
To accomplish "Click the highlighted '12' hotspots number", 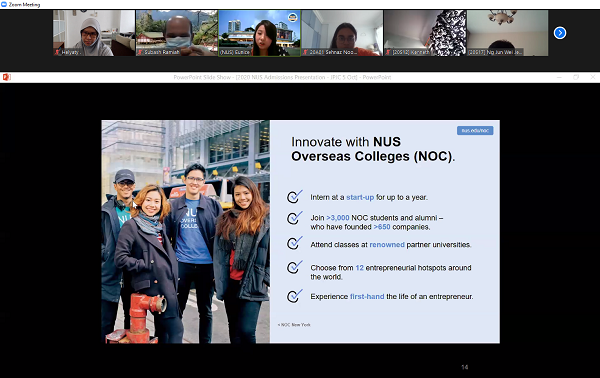I will 360,268.
